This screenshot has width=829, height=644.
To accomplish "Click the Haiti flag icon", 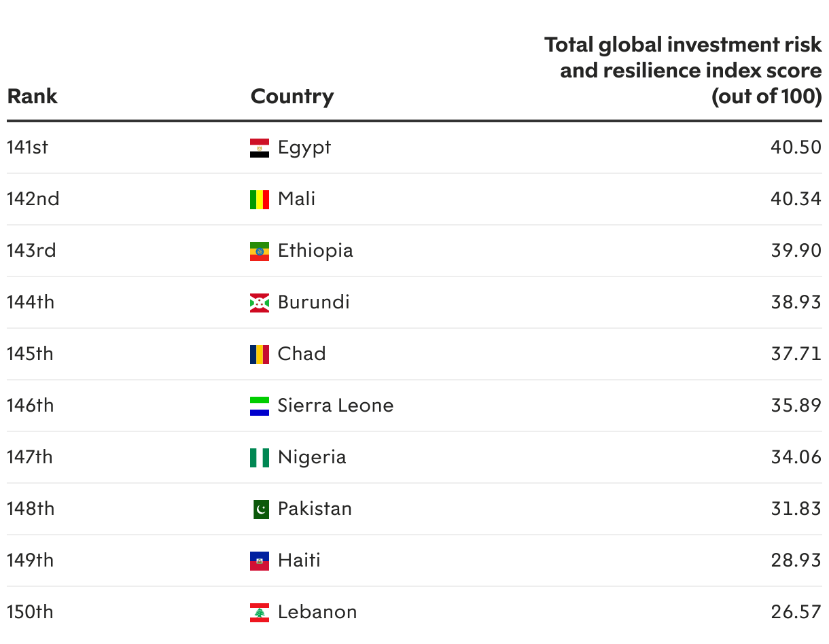I will click(x=260, y=561).
